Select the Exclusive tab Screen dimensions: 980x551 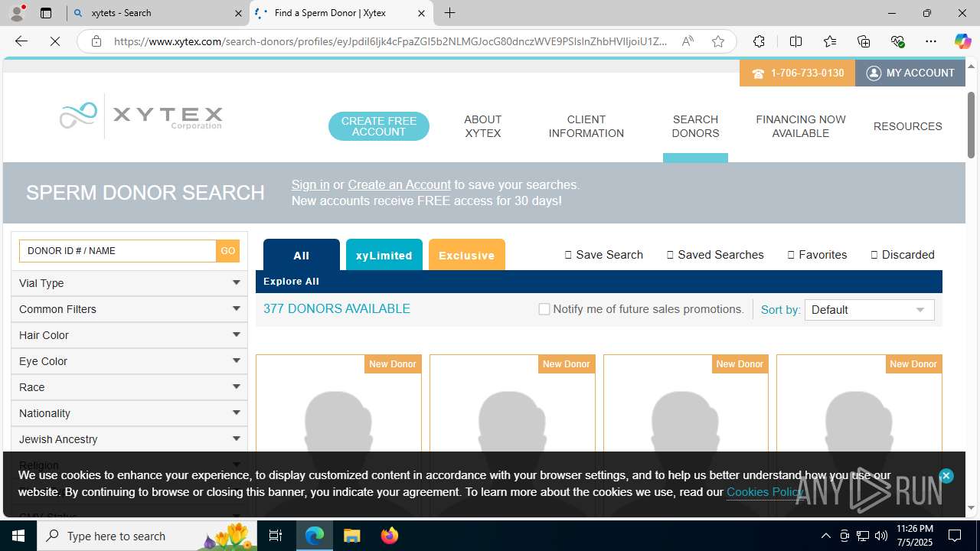click(467, 255)
